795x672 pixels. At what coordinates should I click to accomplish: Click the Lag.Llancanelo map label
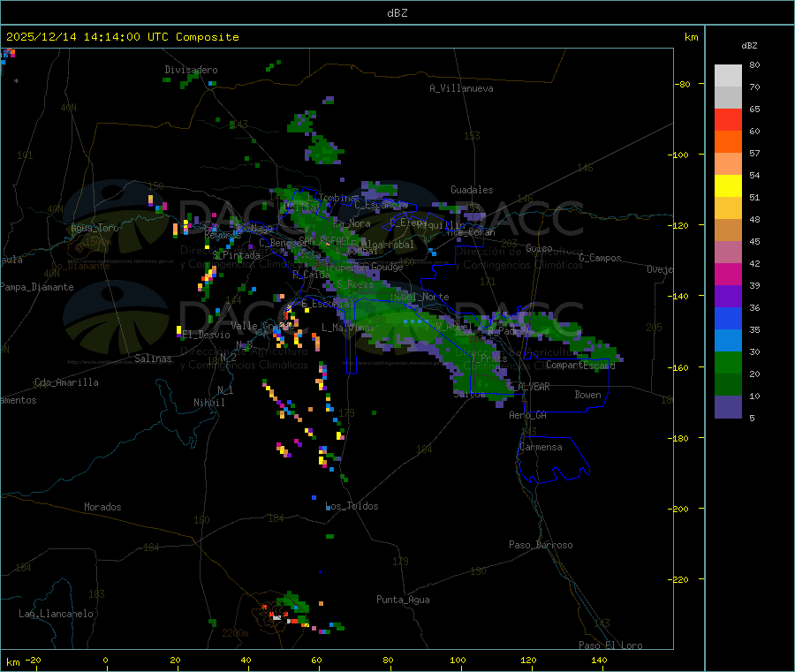[57, 614]
